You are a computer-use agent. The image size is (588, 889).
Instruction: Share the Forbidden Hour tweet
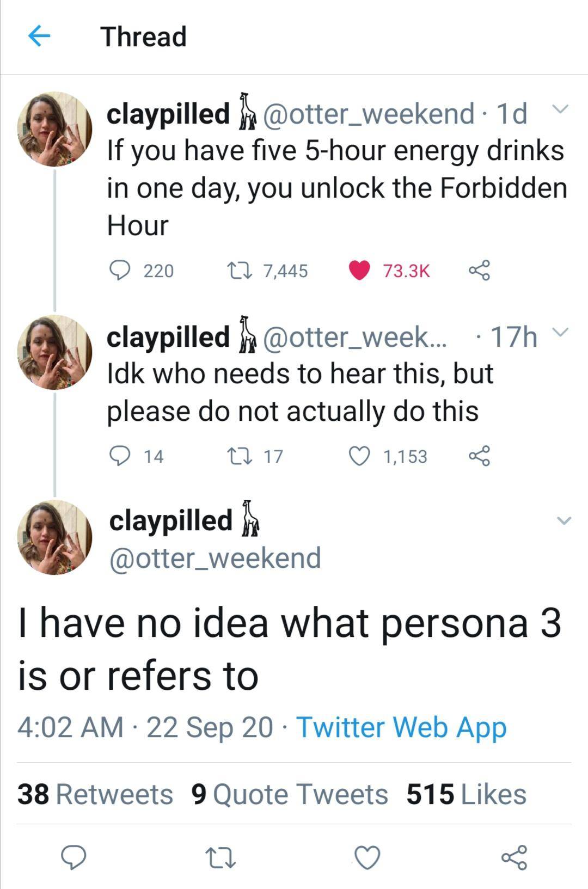tap(479, 269)
